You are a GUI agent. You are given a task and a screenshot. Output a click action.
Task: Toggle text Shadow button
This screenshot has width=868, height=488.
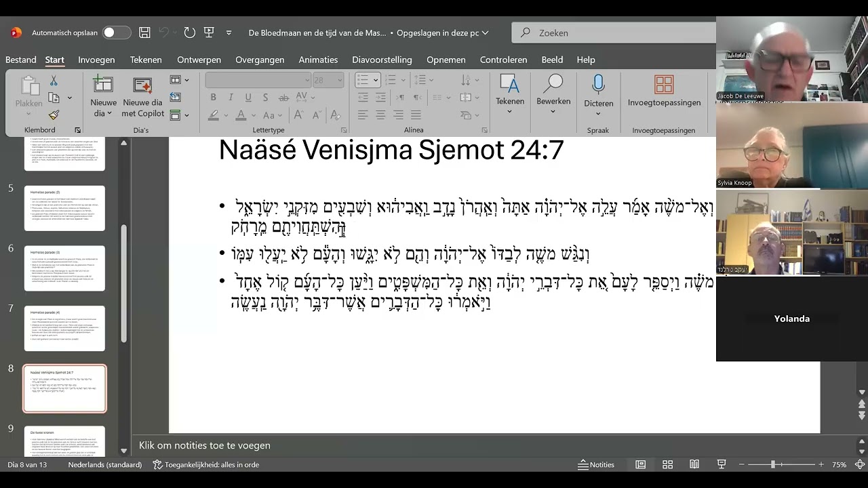tap(266, 98)
